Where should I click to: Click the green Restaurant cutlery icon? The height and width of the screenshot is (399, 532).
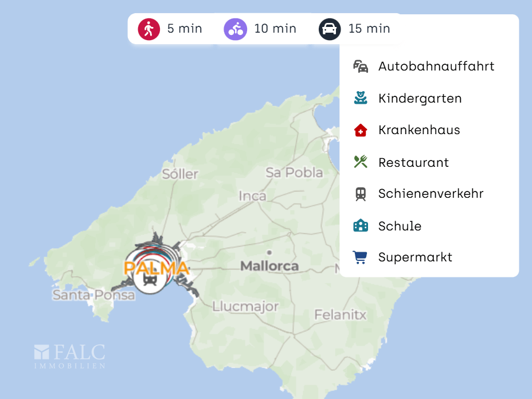(360, 162)
